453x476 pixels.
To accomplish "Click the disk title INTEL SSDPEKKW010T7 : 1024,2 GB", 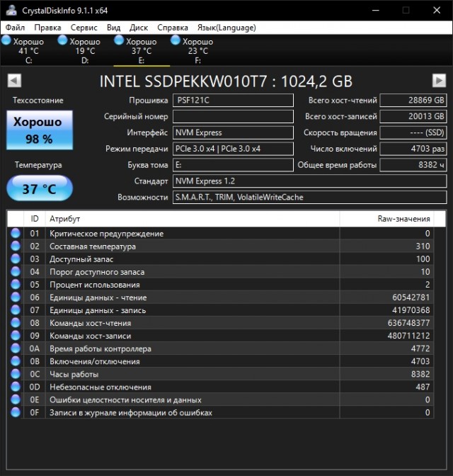I will (226, 81).
